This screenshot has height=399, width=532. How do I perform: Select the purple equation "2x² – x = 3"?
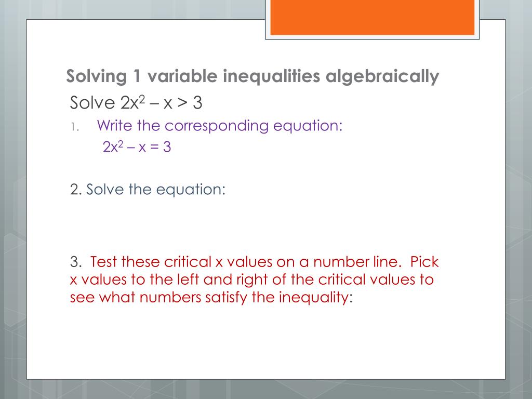[x=137, y=148]
